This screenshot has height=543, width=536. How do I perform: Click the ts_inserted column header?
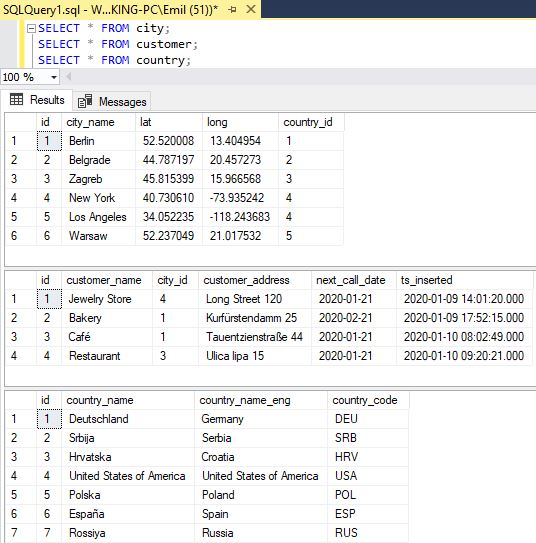tap(464, 280)
